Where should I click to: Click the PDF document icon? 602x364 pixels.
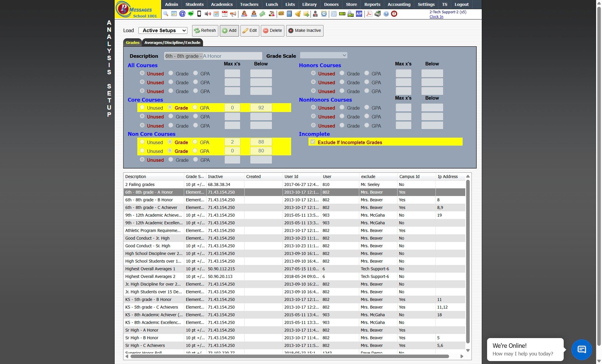pyautogui.click(x=369, y=14)
